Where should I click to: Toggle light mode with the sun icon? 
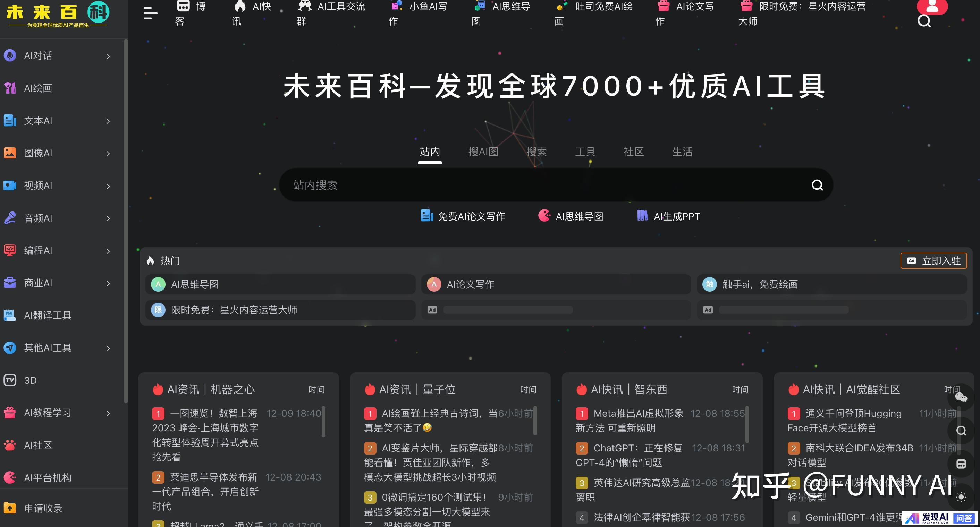coord(961,497)
